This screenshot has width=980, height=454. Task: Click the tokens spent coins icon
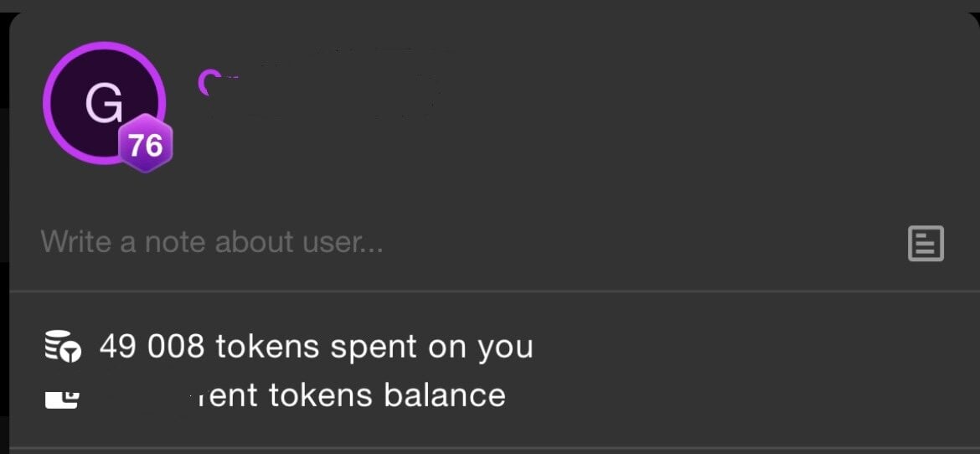tap(62, 347)
